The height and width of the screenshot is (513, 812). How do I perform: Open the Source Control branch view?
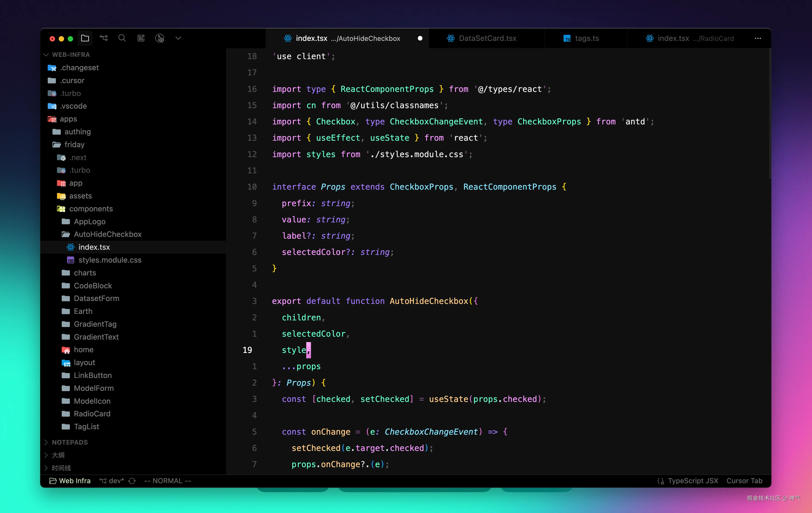(x=104, y=38)
